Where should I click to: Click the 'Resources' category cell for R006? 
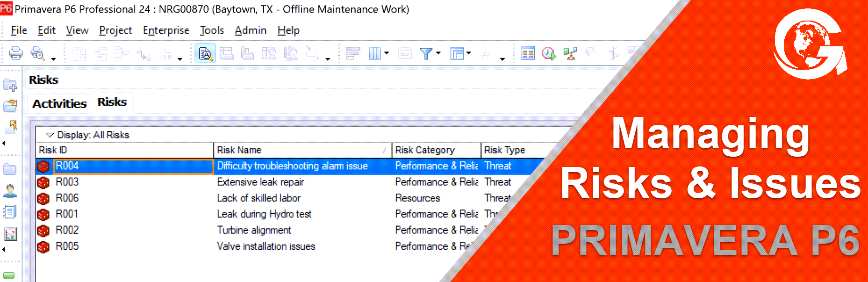[417, 199]
